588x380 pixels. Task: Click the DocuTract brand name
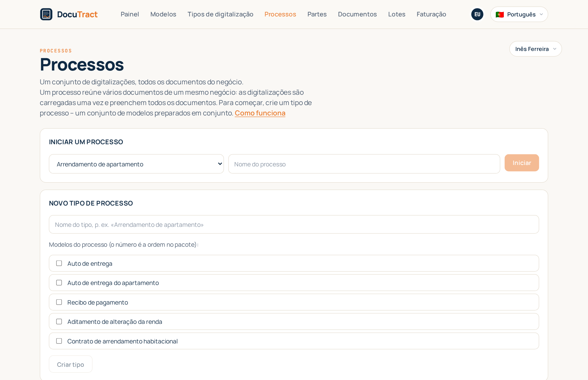pyautogui.click(x=77, y=14)
